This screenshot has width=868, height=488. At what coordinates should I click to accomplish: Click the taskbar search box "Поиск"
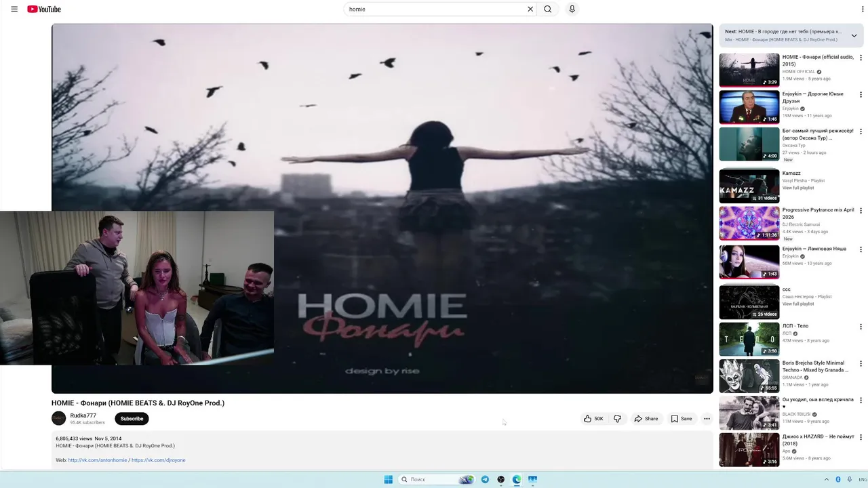pos(437,479)
